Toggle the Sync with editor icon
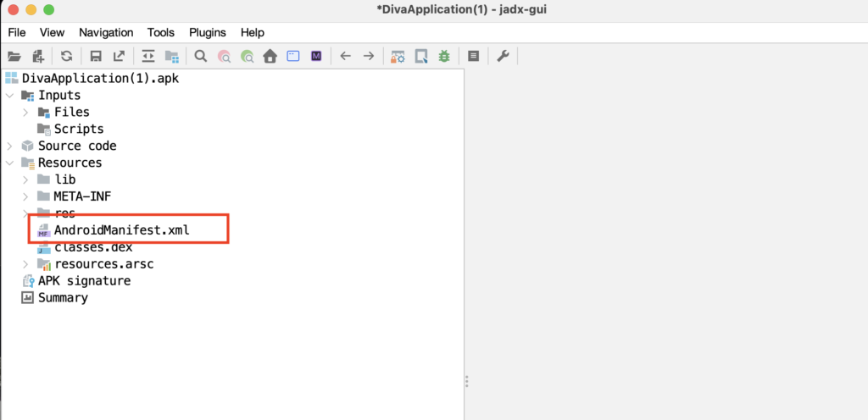This screenshot has height=420, width=868. pyautogui.click(x=148, y=56)
